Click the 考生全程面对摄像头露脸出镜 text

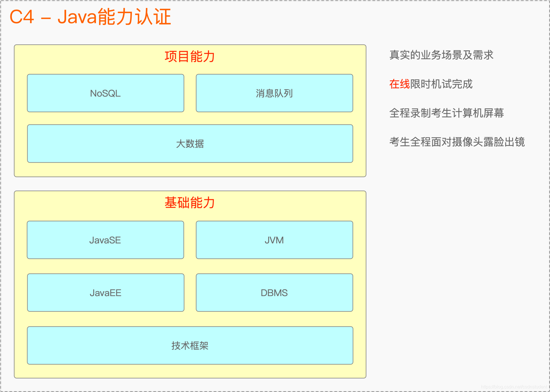[x=457, y=142]
